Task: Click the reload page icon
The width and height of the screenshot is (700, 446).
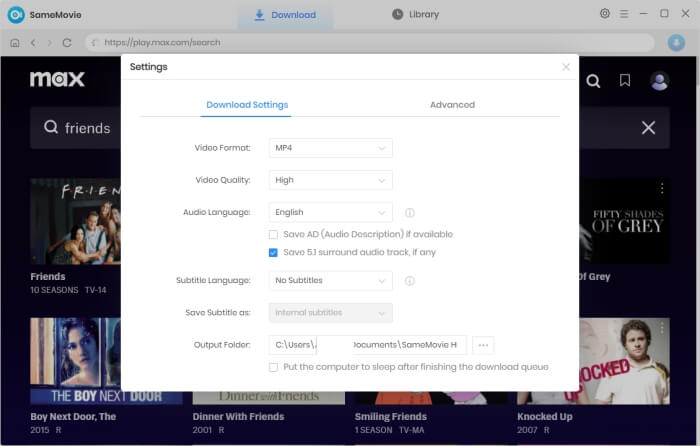Action: 67,43
